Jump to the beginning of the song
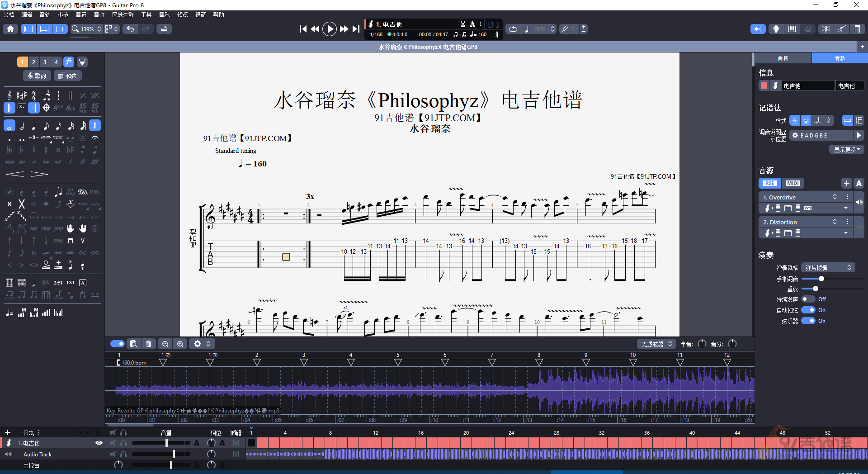Screen dimensions: 868x474 303,29
